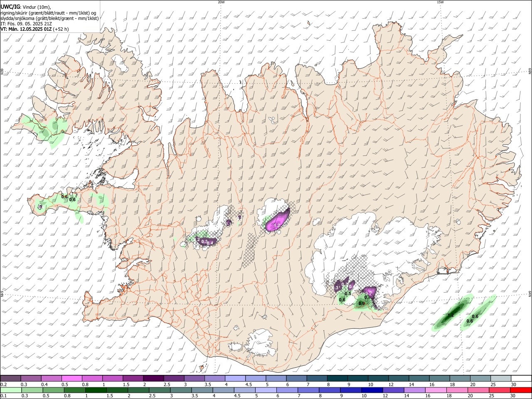The width and height of the screenshot is (532, 399).
Task: Click the 0.9 value in the southern green rain patch
Action: pyautogui.click(x=362, y=303)
